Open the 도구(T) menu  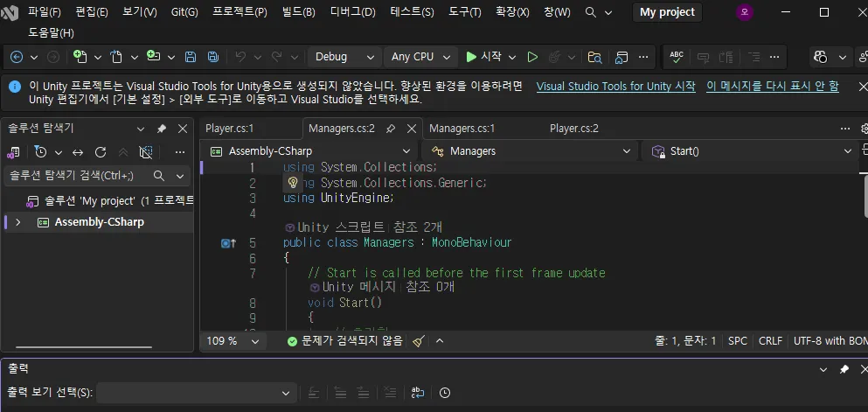tap(464, 12)
